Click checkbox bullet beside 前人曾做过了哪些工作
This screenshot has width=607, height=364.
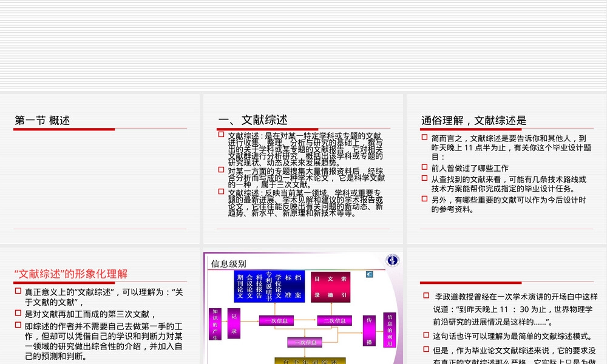[425, 167]
